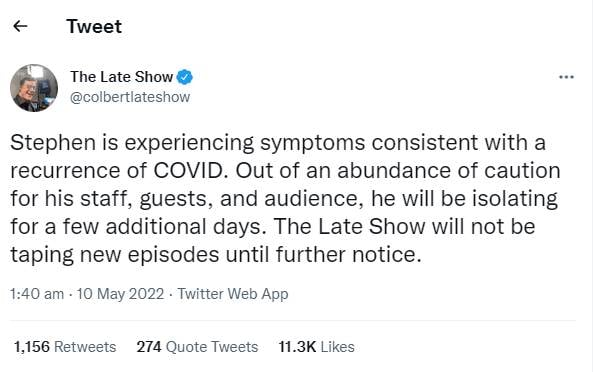Click the Tweet header title
Image resolution: width=593 pixels, height=372 pixels.
[94, 26]
